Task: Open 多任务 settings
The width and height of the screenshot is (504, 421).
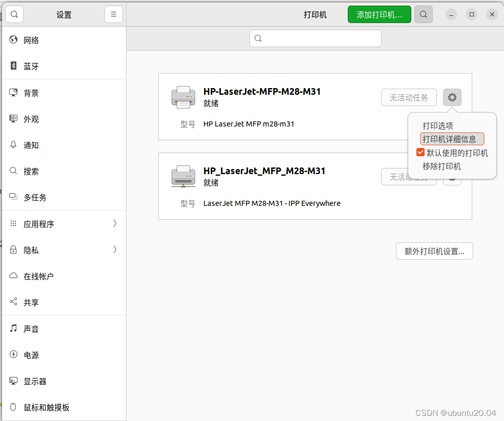Action: (64, 197)
